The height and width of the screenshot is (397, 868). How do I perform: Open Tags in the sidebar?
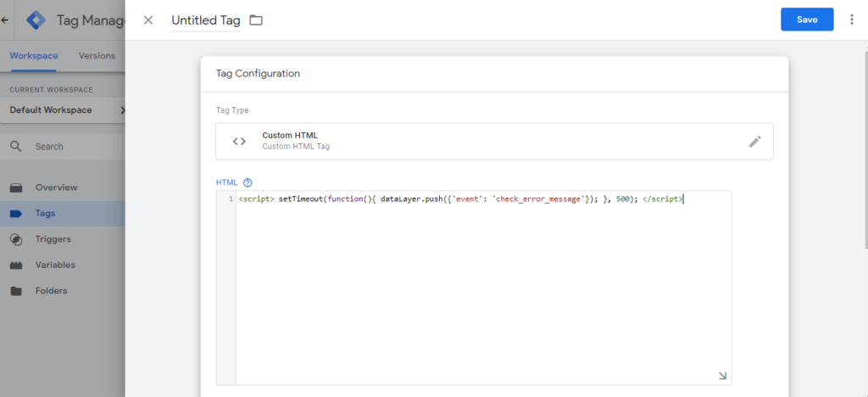pyautogui.click(x=63, y=213)
